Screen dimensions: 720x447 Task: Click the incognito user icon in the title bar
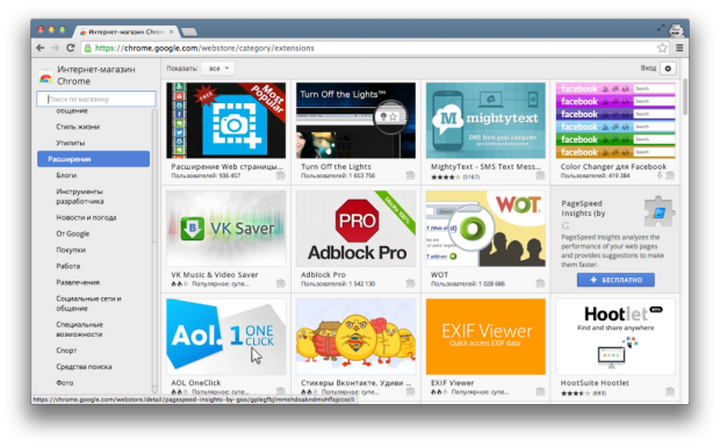pyautogui.click(x=676, y=30)
